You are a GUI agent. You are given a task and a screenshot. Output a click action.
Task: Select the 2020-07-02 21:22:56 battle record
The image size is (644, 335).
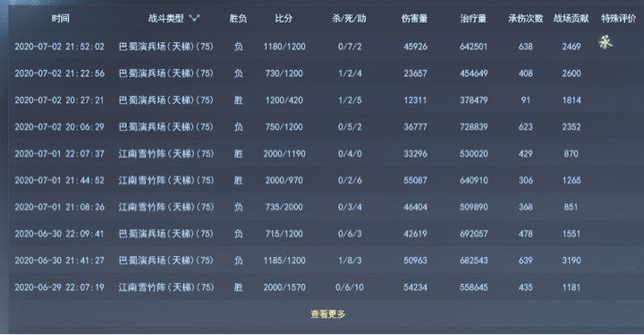[326, 73]
